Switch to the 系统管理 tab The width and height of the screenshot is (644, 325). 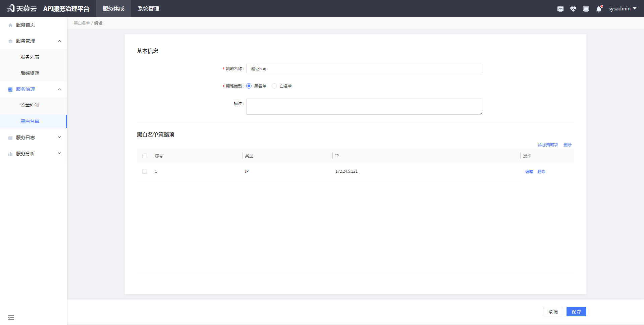coord(148,9)
